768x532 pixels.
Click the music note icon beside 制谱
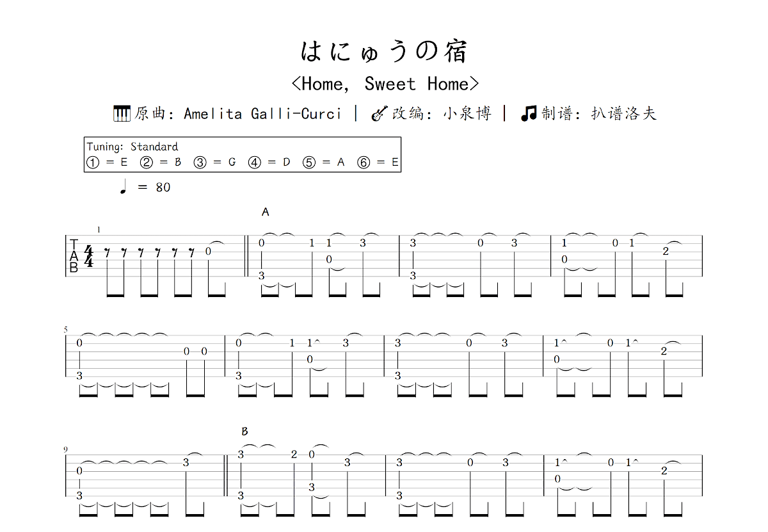[x=529, y=114]
